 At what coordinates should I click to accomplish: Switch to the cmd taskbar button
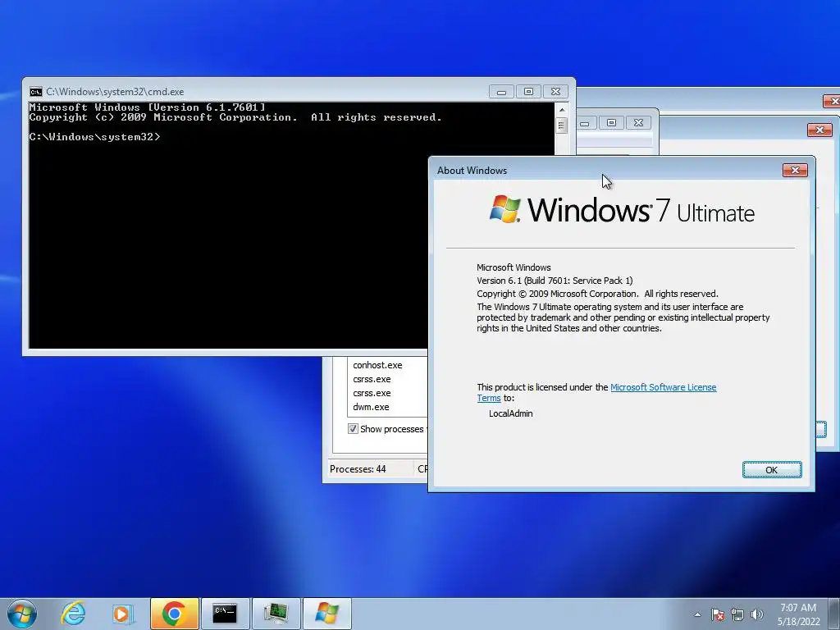point(225,614)
